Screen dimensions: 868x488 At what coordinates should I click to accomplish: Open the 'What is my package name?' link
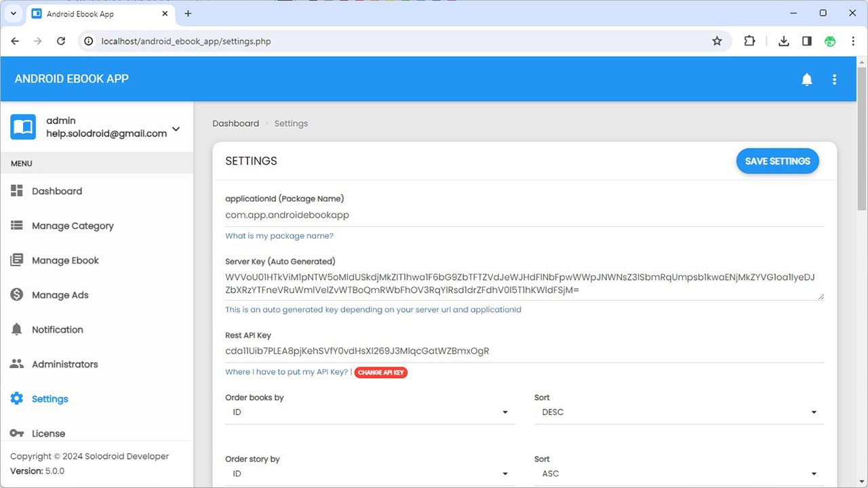[279, 236]
